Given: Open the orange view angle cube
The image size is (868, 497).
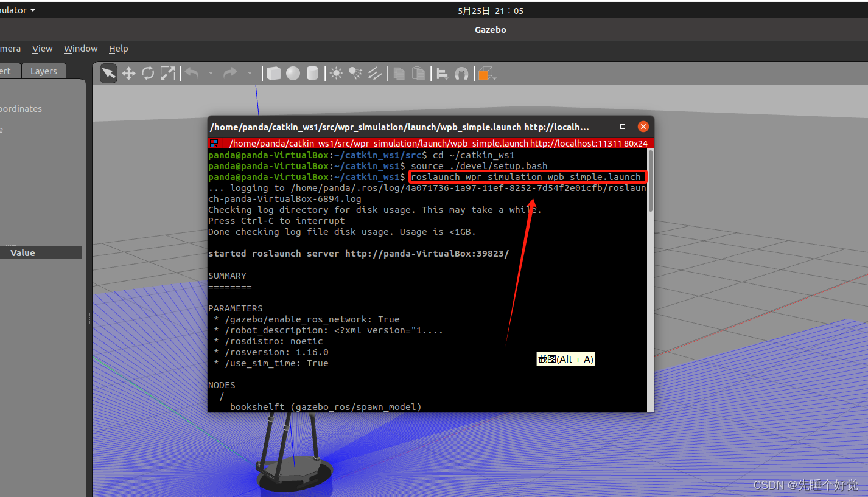Looking at the screenshot, I should coord(486,74).
